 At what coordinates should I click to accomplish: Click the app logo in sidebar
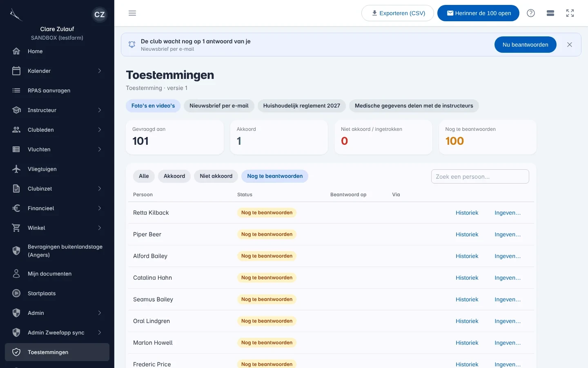tap(16, 15)
